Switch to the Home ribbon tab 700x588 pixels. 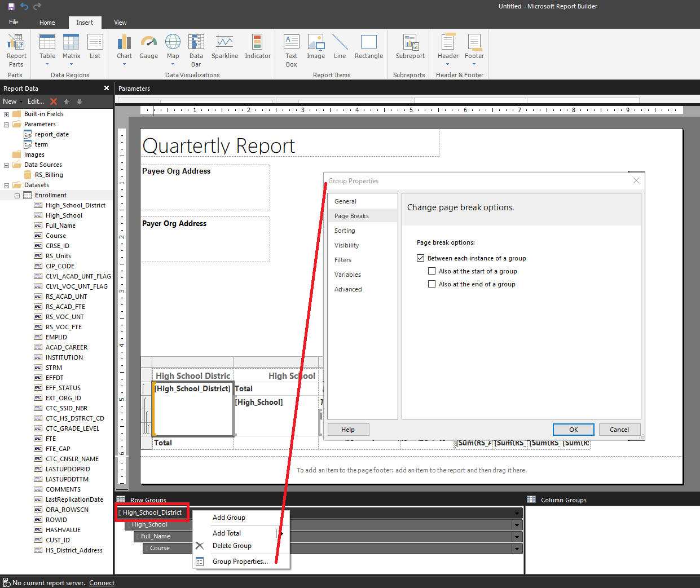(47, 23)
